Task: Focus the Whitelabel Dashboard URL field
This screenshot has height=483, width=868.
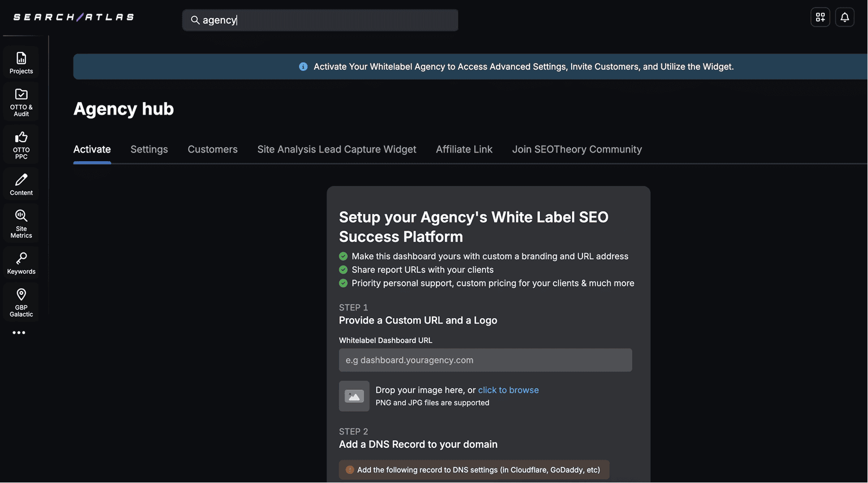Action: [485, 360]
